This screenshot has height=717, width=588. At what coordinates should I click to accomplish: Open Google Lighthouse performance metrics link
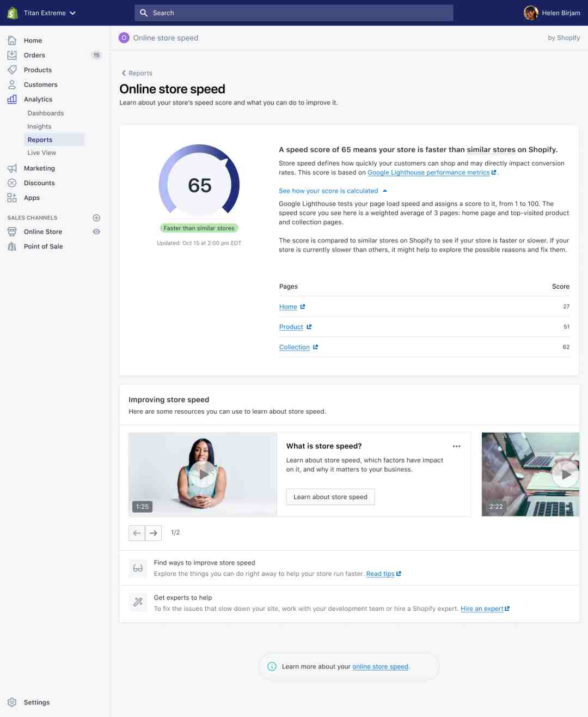428,173
